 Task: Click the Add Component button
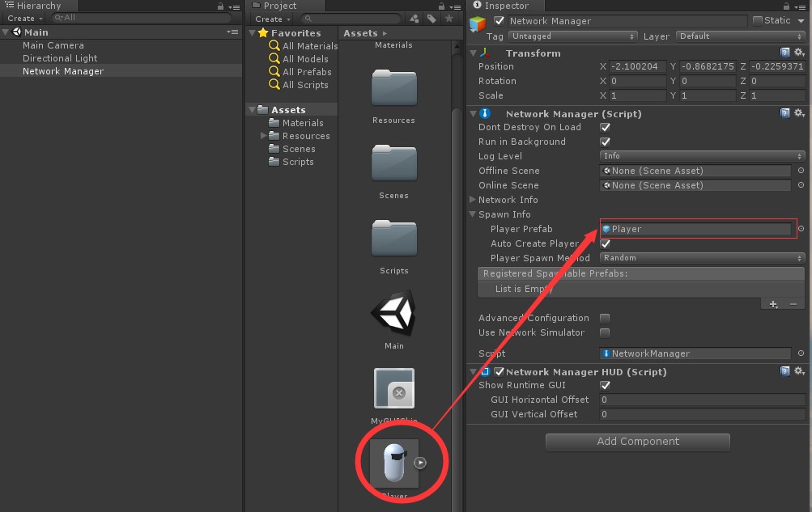(x=637, y=442)
